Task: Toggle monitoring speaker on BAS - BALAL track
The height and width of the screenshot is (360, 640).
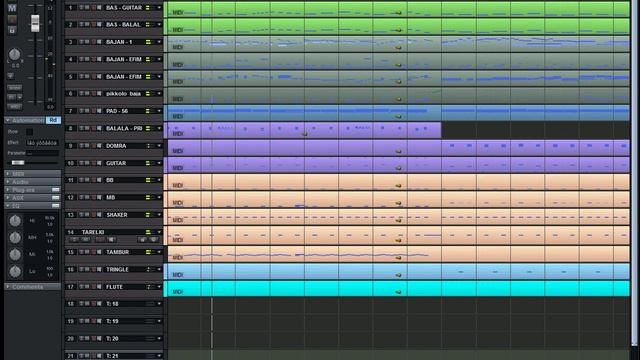Action: coord(99,24)
